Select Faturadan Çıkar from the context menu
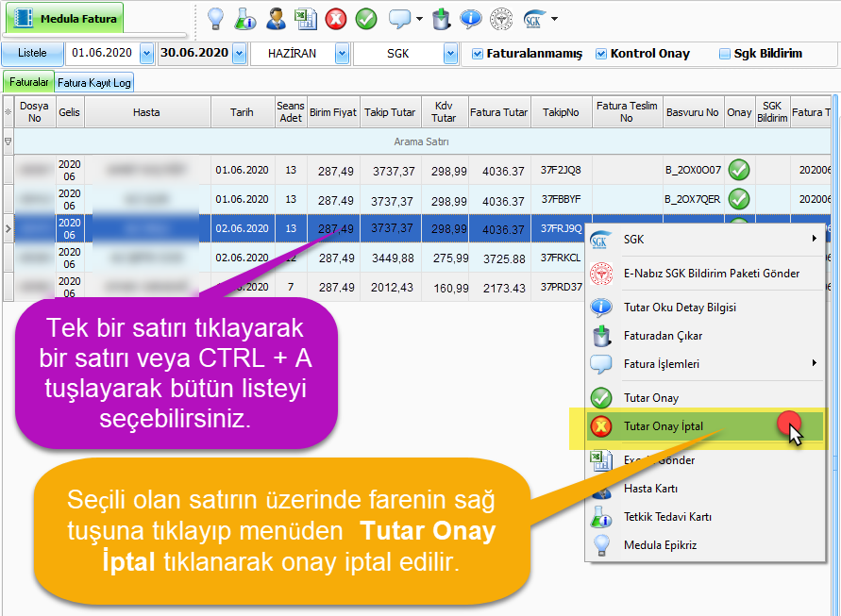Viewport: 841px width, 616px height. [x=705, y=336]
